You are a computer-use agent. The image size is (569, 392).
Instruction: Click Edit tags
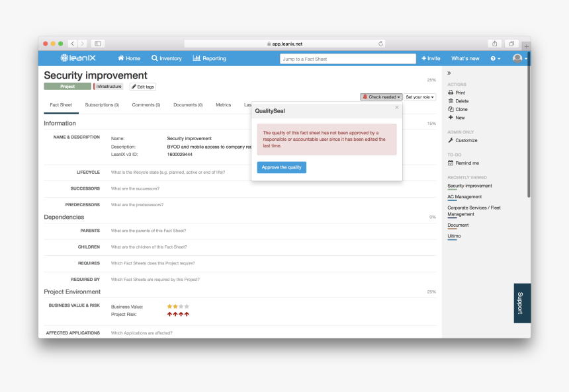pyautogui.click(x=143, y=87)
